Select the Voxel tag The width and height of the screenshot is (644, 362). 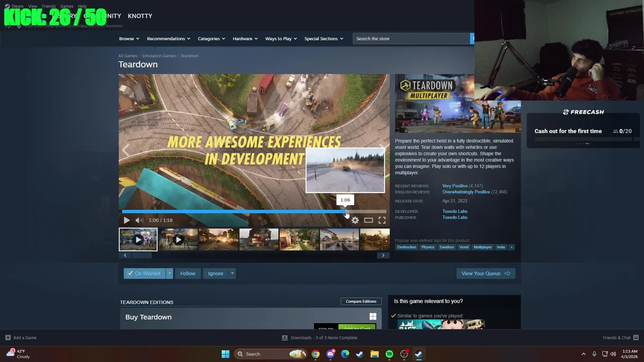pyautogui.click(x=464, y=247)
